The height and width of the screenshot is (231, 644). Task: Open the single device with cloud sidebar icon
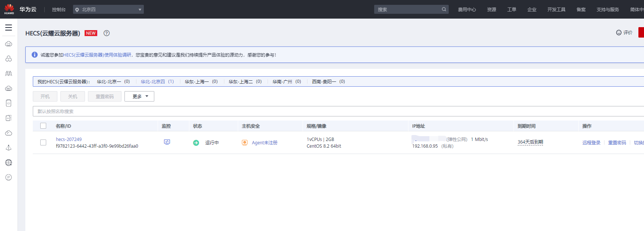click(9, 103)
